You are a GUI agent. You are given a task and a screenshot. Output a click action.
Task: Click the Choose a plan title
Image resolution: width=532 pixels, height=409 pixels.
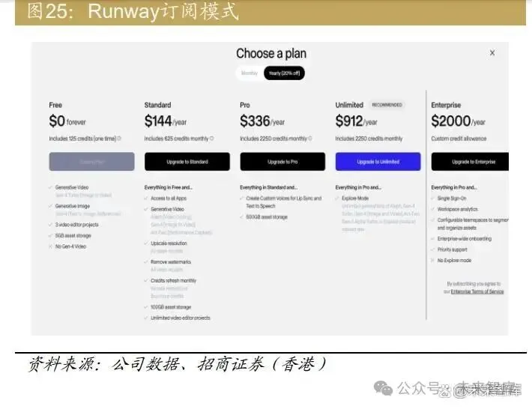pos(271,54)
